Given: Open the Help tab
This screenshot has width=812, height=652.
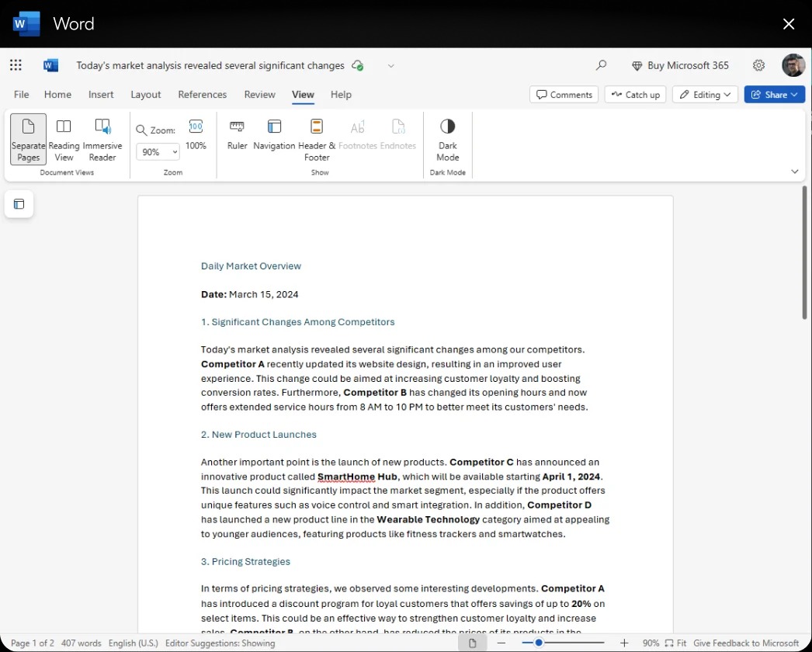Looking at the screenshot, I should pyautogui.click(x=341, y=94).
